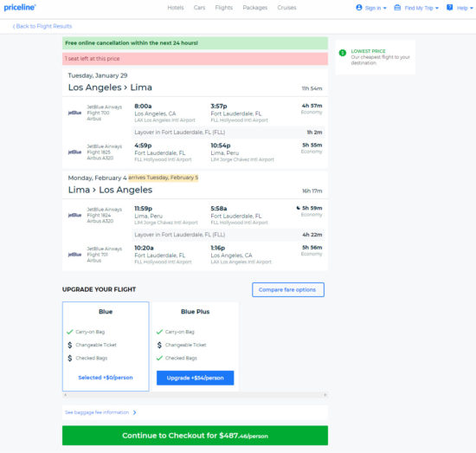Click the overnight moon icon by 5h 59m
The height and width of the screenshot is (453, 476).
click(x=298, y=208)
